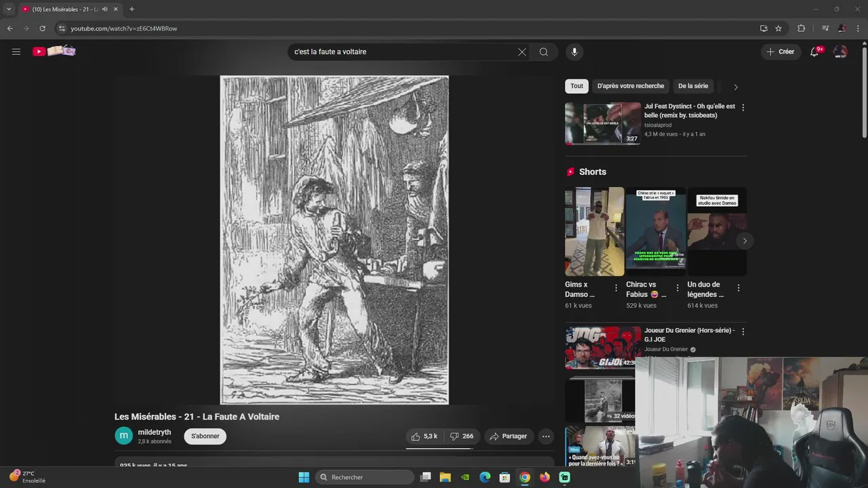Screen dimensions: 868x488
Task: Install app icon in address bar
Action: pyautogui.click(x=764, y=28)
